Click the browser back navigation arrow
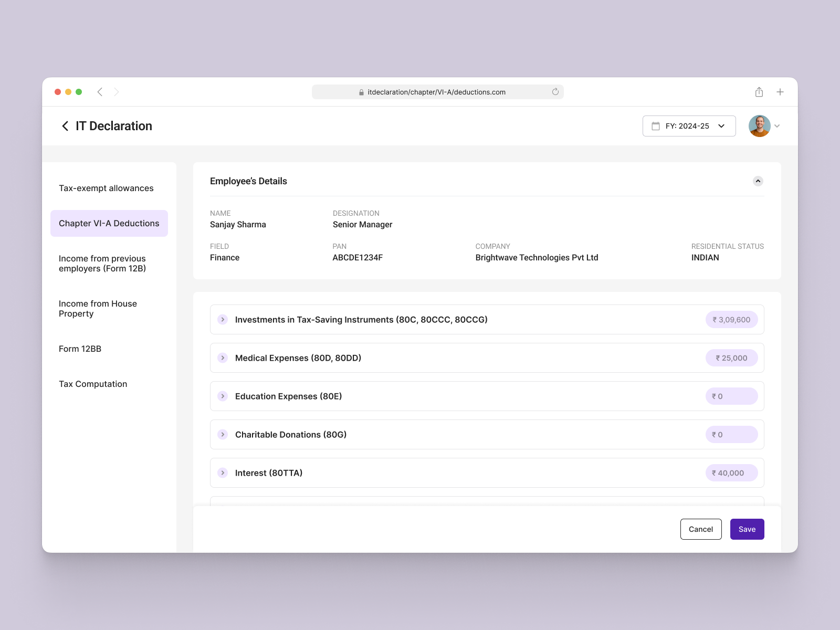The image size is (840, 630). [x=100, y=91]
